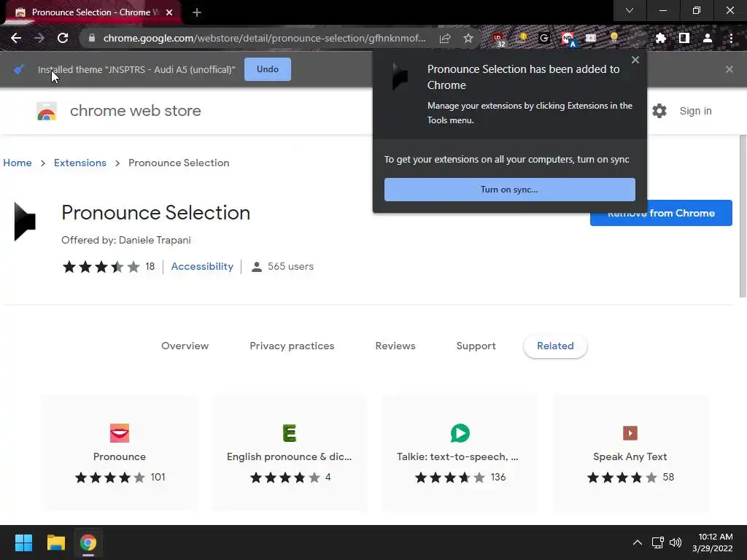Open Chrome Web Store settings gear
Image resolution: width=747 pixels, height=560 pixels.
pos(659,111)
